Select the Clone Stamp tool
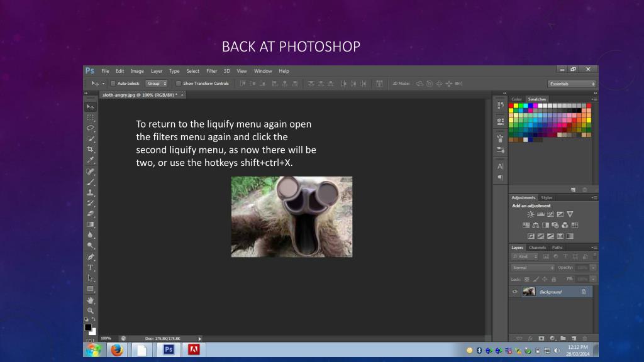The image size is (644, 362). pos(91,192)
